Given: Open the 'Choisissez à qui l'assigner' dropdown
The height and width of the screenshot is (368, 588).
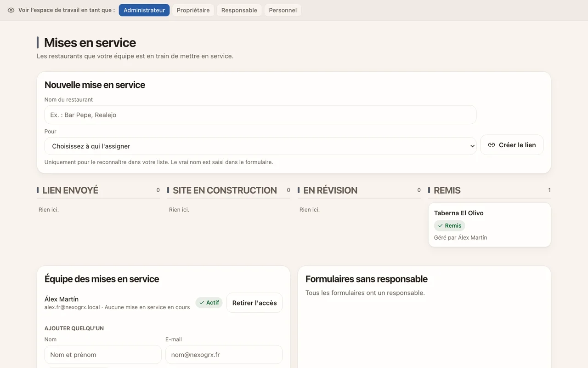Looking at the screenshot, I should 260,146.
